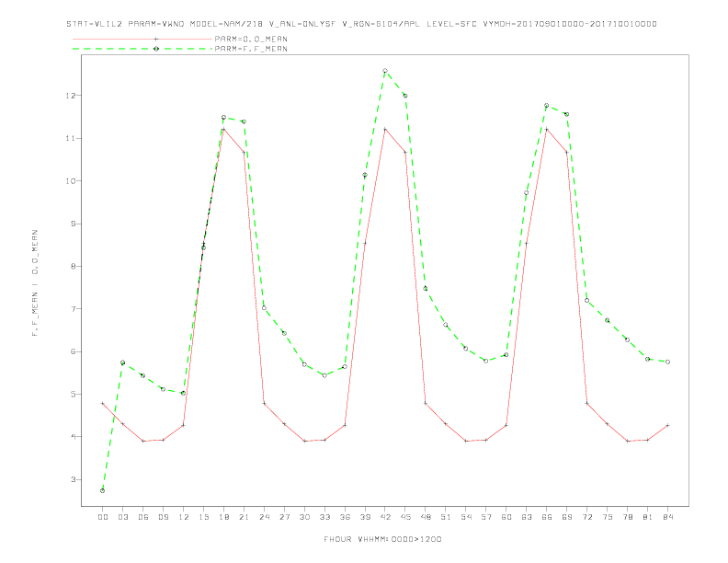The height and width of the screenshot is (563, 728).
Task: Click the y-axis value label 10
Action: tap(71, 180)
